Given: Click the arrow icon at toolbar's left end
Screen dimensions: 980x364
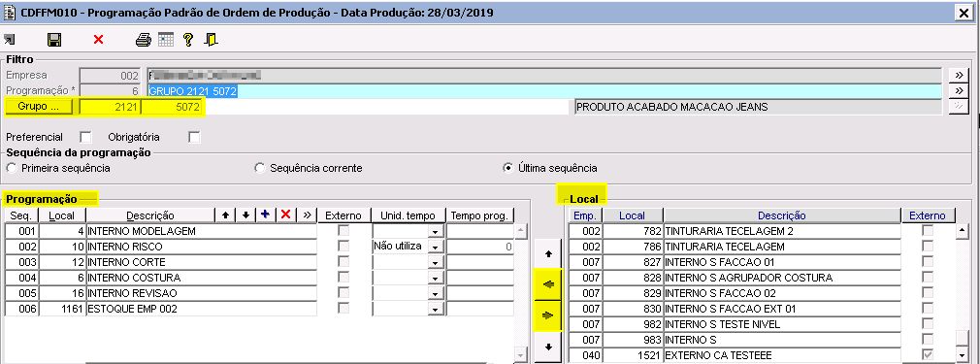Looking at the screenshot, I should (x=9, y=40).
